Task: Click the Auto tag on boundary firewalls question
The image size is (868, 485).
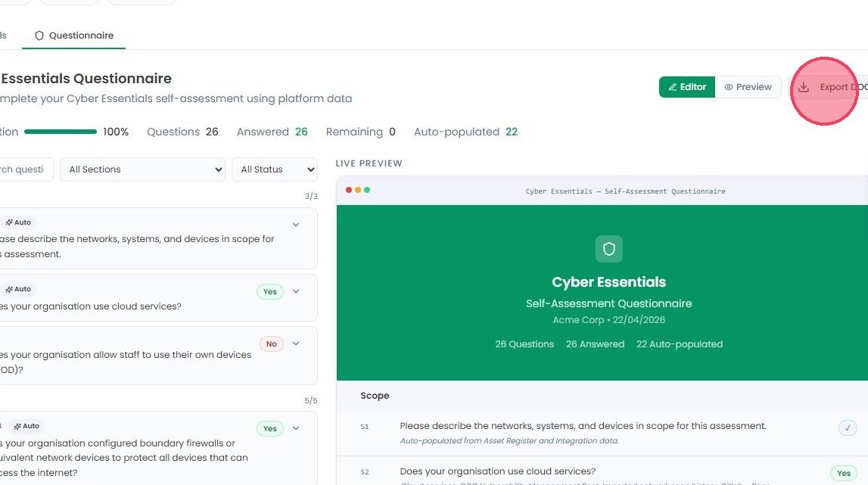Action: (x=26, y=426)
